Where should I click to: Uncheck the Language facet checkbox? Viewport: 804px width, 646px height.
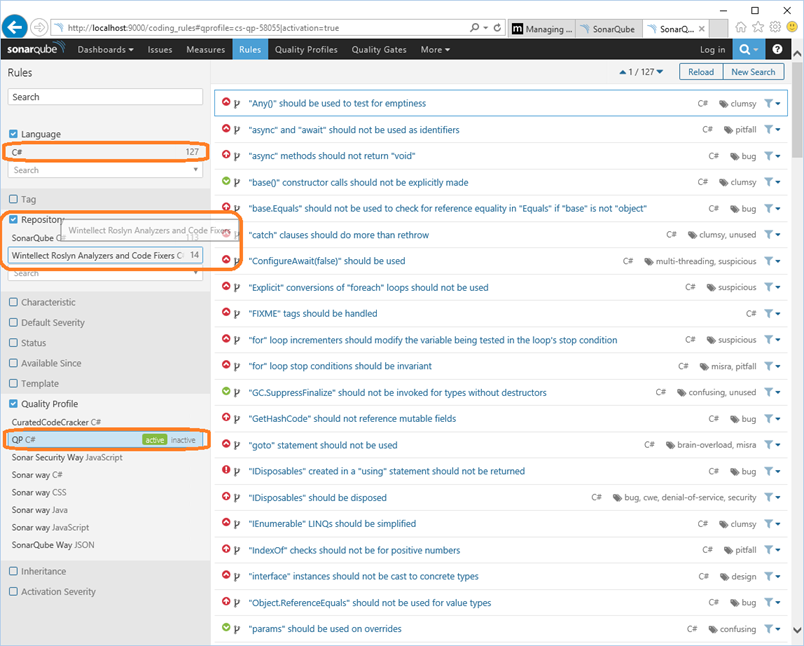click(x=13, y=134)
